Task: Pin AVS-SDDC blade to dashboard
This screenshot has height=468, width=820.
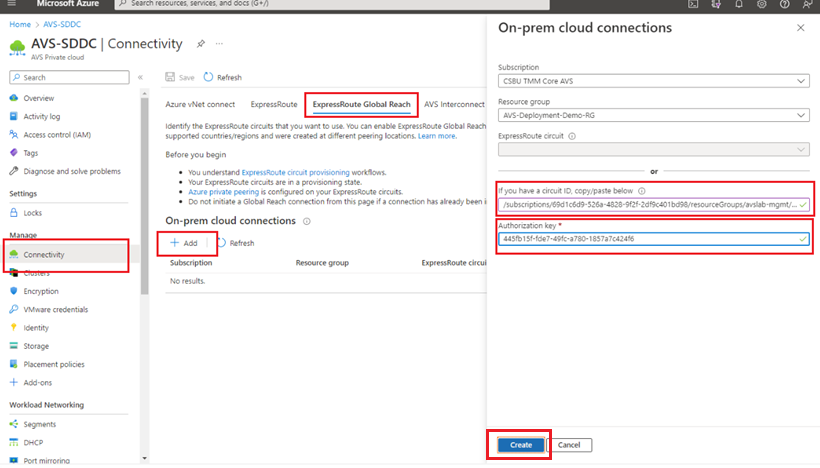Action: (x=201, y=44)
